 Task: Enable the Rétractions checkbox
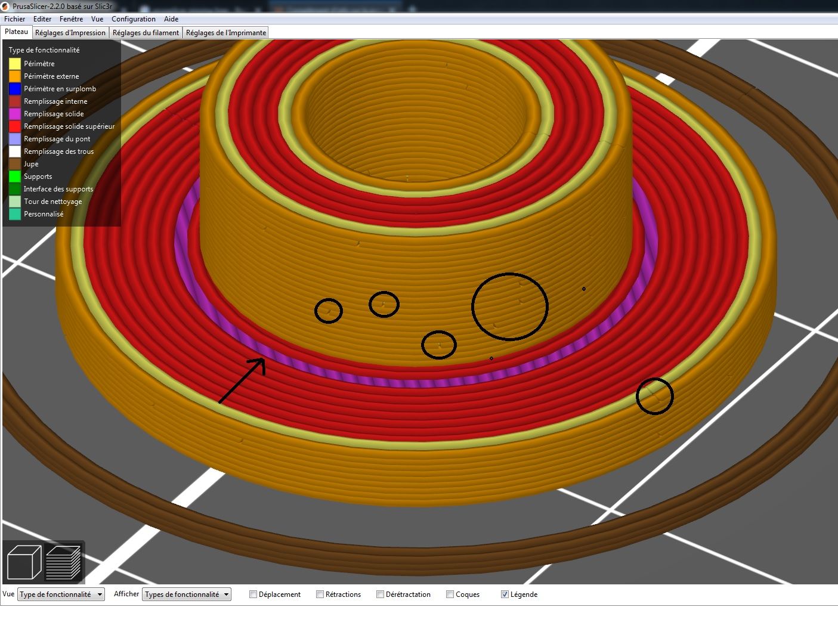click(320, 595)
